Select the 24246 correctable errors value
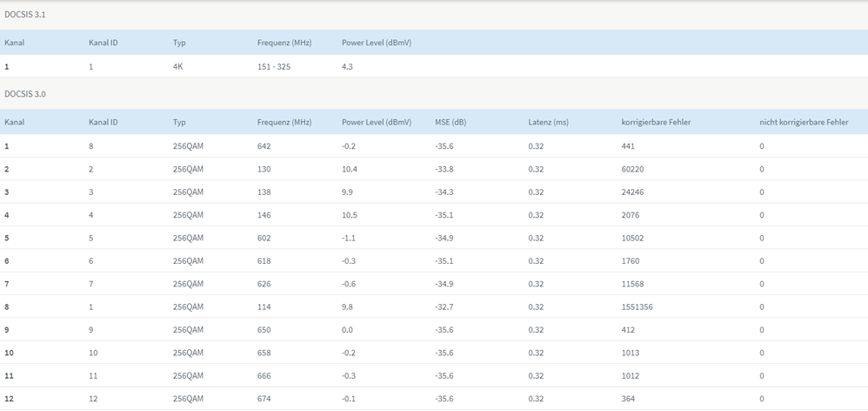868x411 pixels. [632, 192]
